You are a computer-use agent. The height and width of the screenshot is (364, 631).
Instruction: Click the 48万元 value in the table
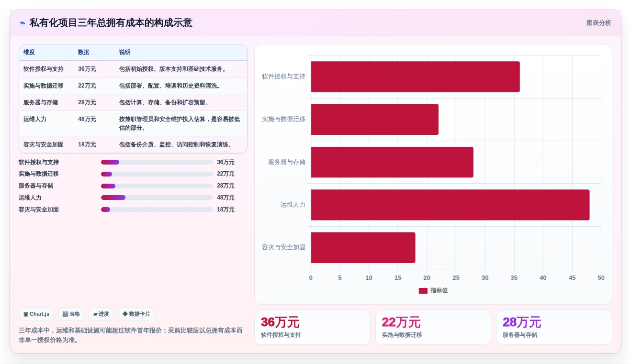pos(87,119)
